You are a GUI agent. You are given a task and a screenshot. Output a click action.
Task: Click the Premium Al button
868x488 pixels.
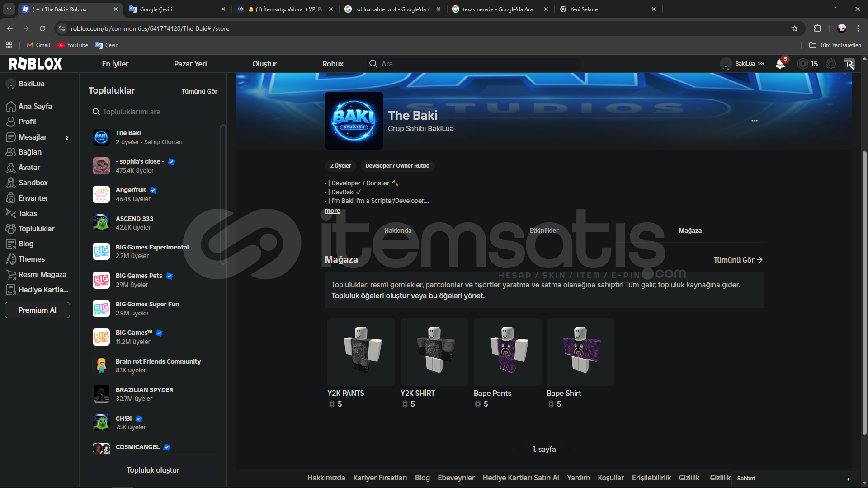[37, 310]
